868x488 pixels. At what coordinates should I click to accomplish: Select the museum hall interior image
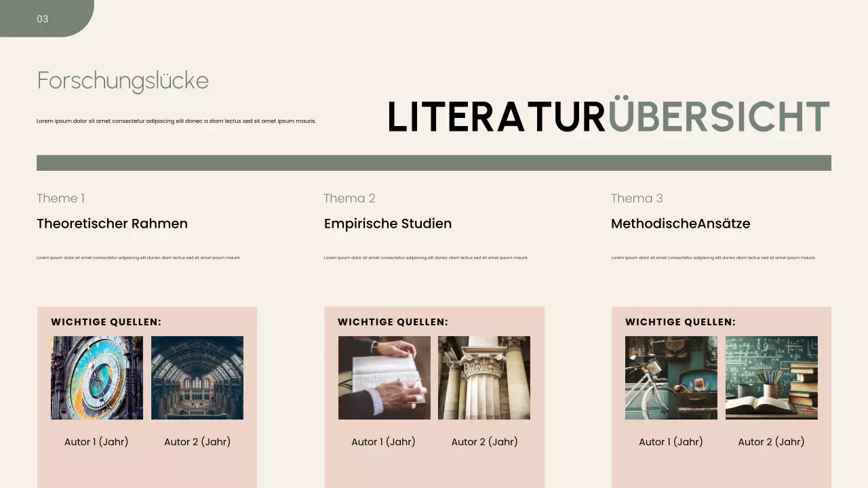197,378
